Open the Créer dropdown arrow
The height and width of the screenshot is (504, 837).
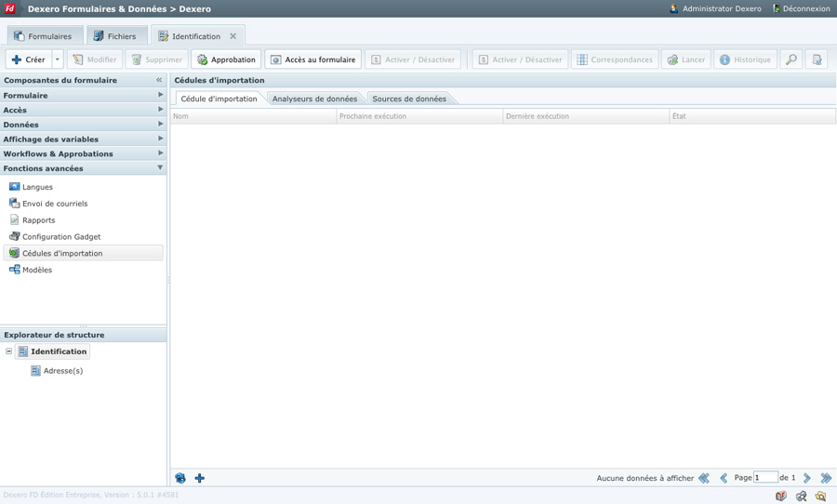(58, 60)
